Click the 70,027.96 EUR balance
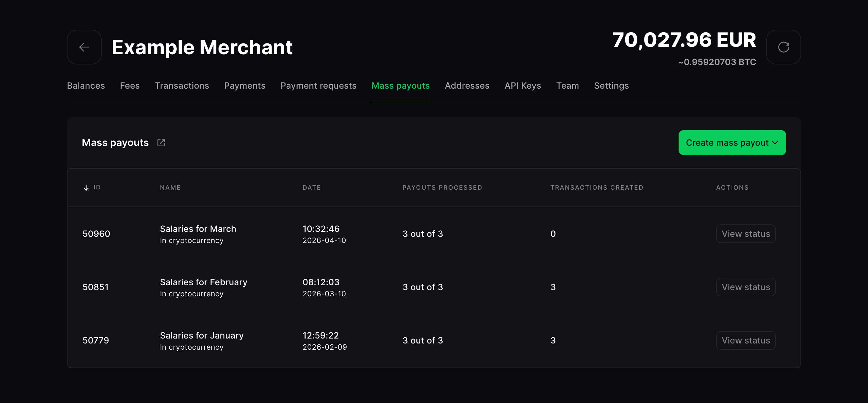Image resolution: width=868 pixels, height=403 pixels. coord(684,40)
